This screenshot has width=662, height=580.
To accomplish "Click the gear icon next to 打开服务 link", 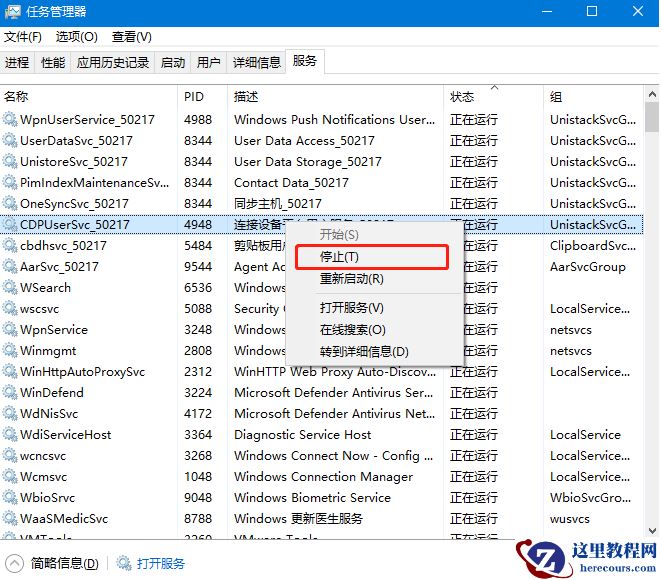I will (x=124, y=563).
